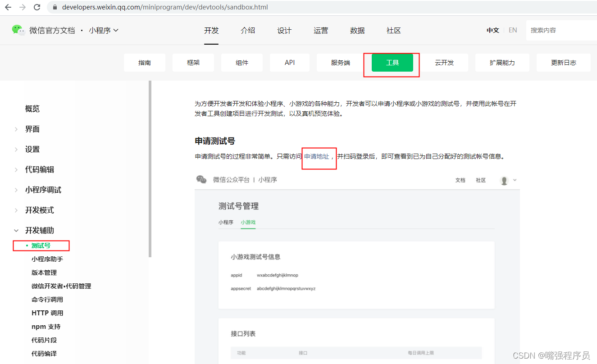This screenshot has width=597, height=364.
Task: Click the address bar lock icon
Action: click(x=55, y=7)
